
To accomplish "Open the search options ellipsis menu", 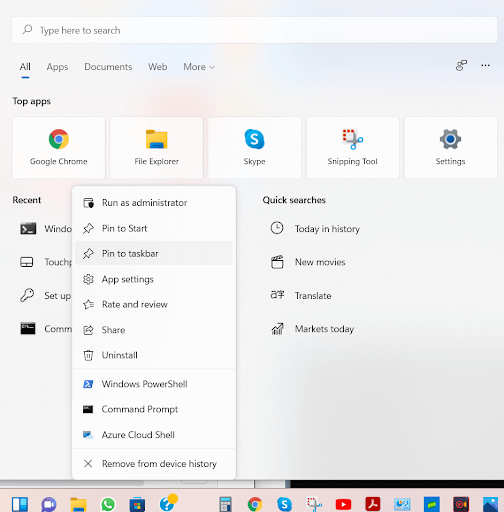I will point(485,65).
